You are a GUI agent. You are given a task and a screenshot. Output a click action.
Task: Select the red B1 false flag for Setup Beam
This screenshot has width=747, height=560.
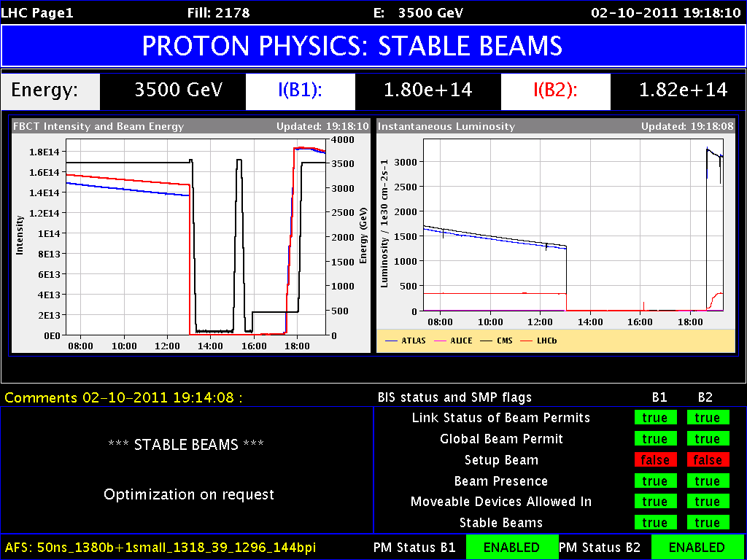coord(655,459)
